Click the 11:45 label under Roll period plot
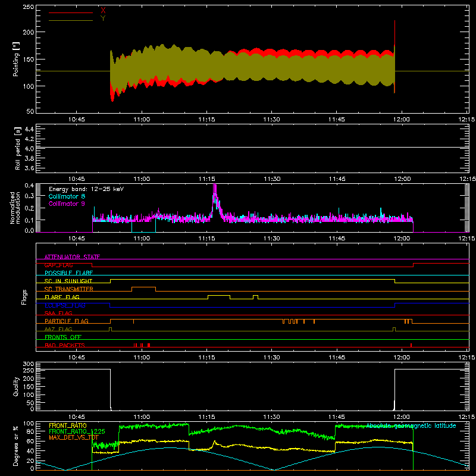The width and height of the screenshot is (476, 476). [x=337, y=179]
